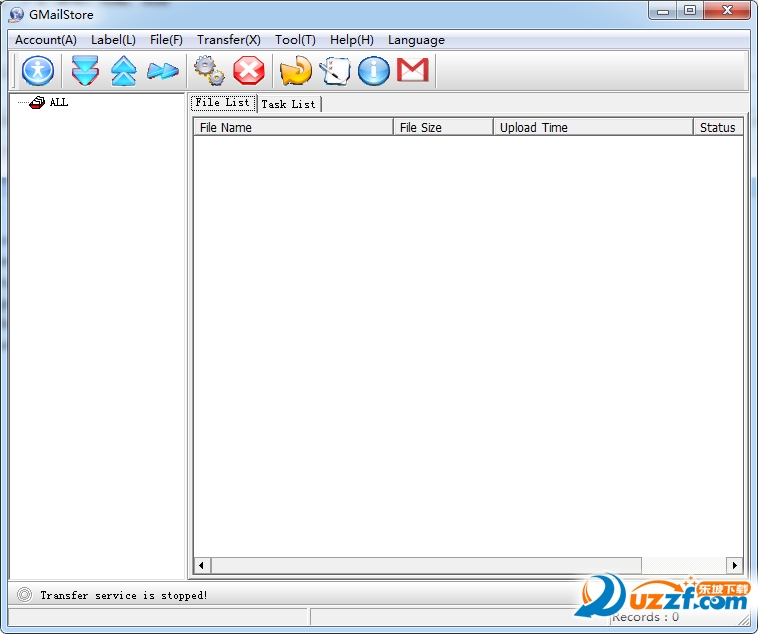This screenshot has height=634, width=758.
Task: Open the Help(H) menu
Action: point(351,40)
